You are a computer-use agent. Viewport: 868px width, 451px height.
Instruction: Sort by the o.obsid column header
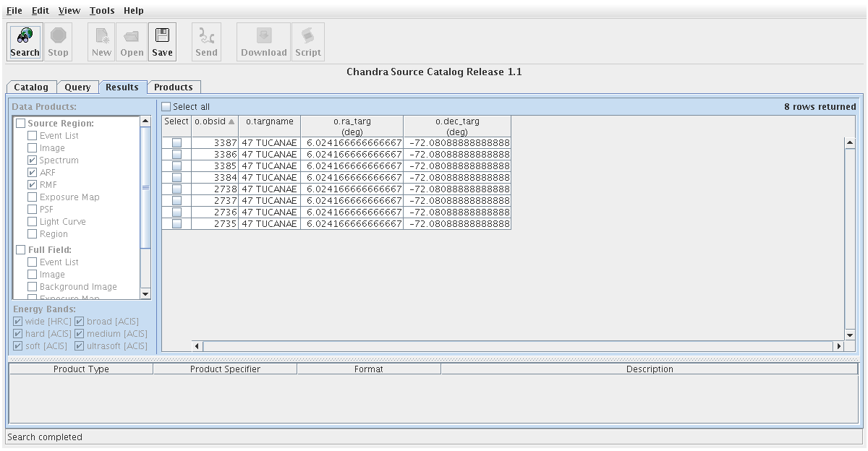pos(214,122)
